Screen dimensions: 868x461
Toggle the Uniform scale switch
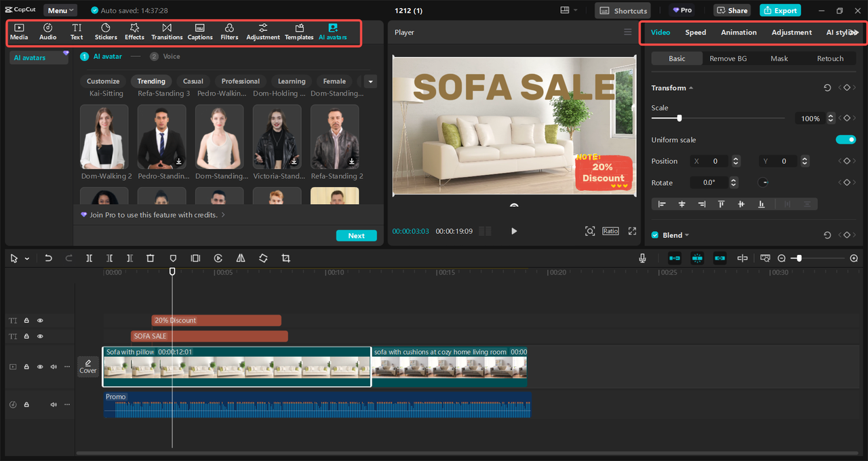[x=846, y=140]
